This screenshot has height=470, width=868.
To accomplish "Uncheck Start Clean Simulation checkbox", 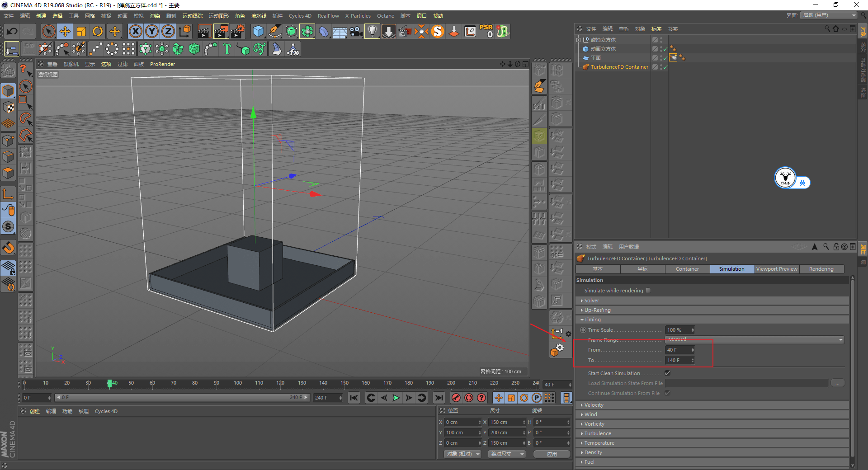I will (x=667, y=373).
